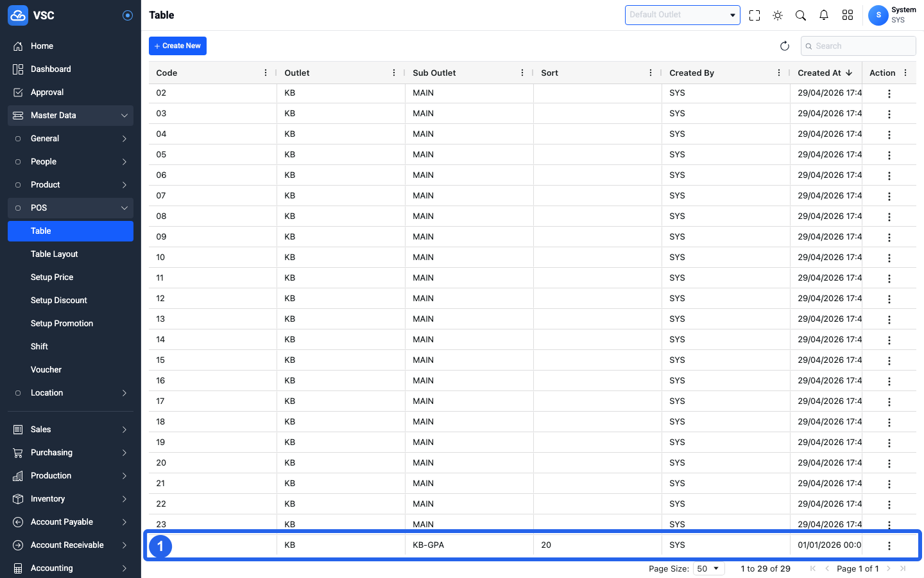Open Created By column menu
The image size is (924, 578).
point(779,73)
